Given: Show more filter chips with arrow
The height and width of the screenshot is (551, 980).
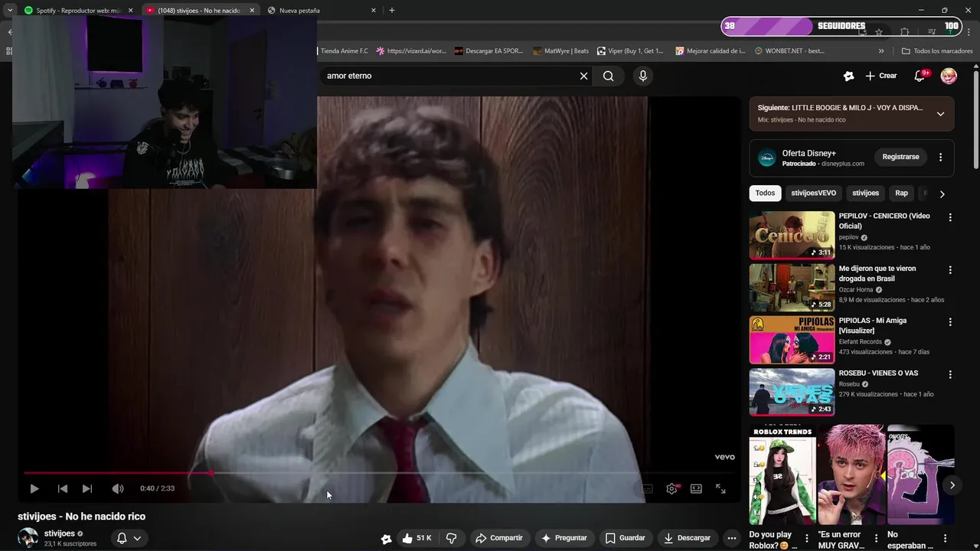Looking at the screenshot, I should pos(942,194).
